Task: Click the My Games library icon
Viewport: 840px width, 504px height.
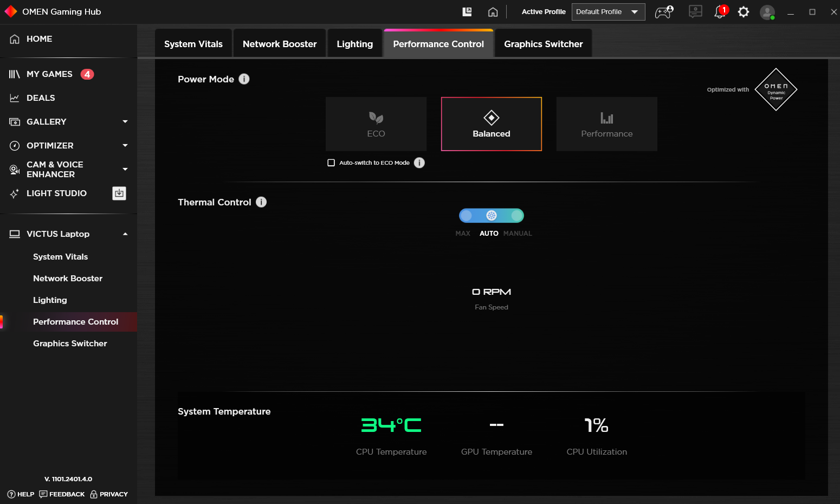Action: click(x=15, y=74)
